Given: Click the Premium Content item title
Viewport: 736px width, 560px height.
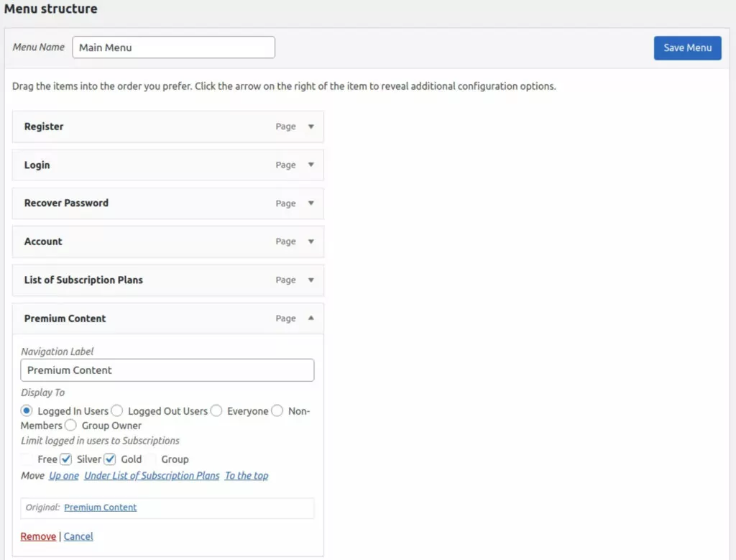Looking at the screenshot, I should [x=65, y=318].
